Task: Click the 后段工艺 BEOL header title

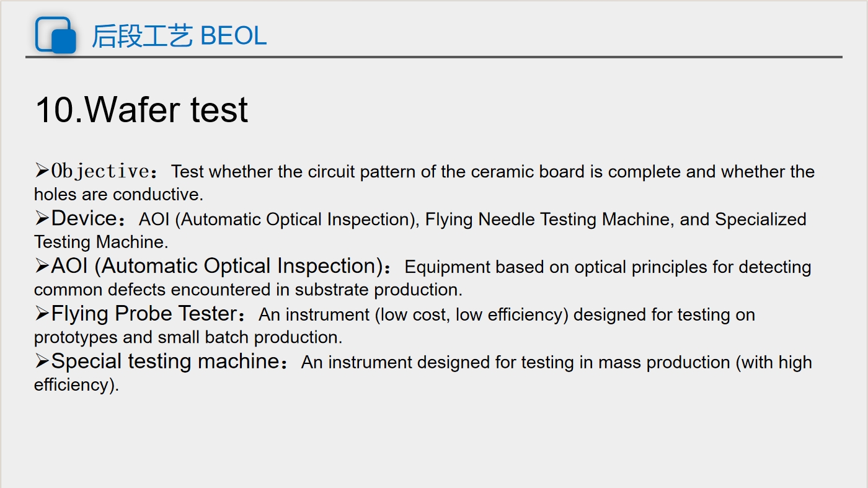Action: [x=179, y=36]
